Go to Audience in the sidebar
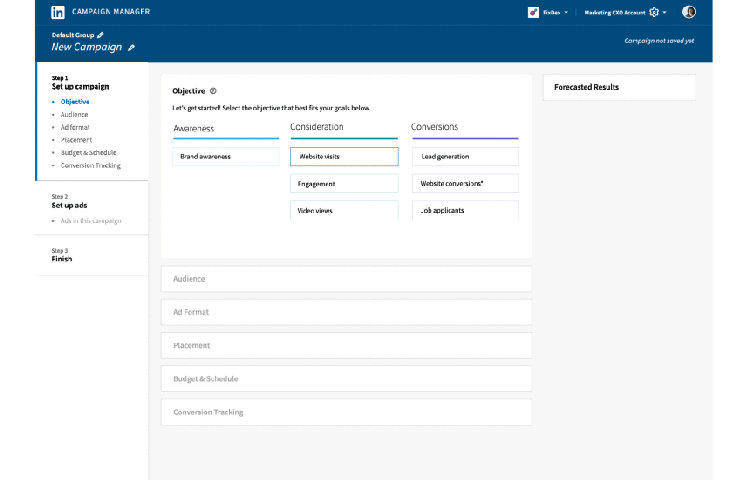This screenshot has height=480, width=750. 75,114
